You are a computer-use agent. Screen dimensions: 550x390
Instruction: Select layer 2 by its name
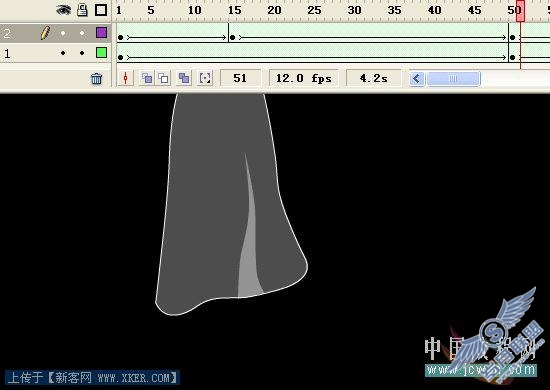tap(7, 34)
